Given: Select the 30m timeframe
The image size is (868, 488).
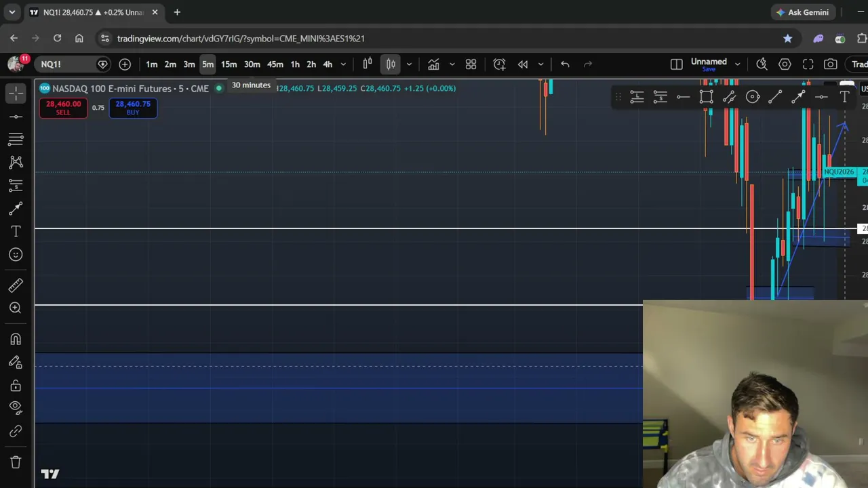Looking at the screenshot, I should click(252, 64).
